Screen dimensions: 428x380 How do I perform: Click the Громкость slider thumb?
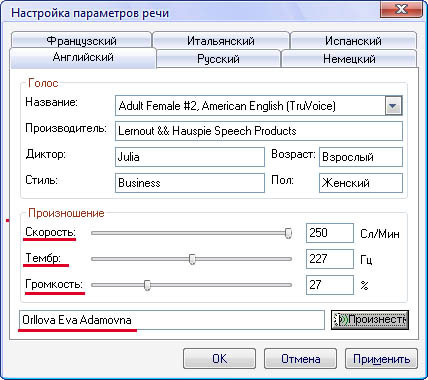coord(147,285)
